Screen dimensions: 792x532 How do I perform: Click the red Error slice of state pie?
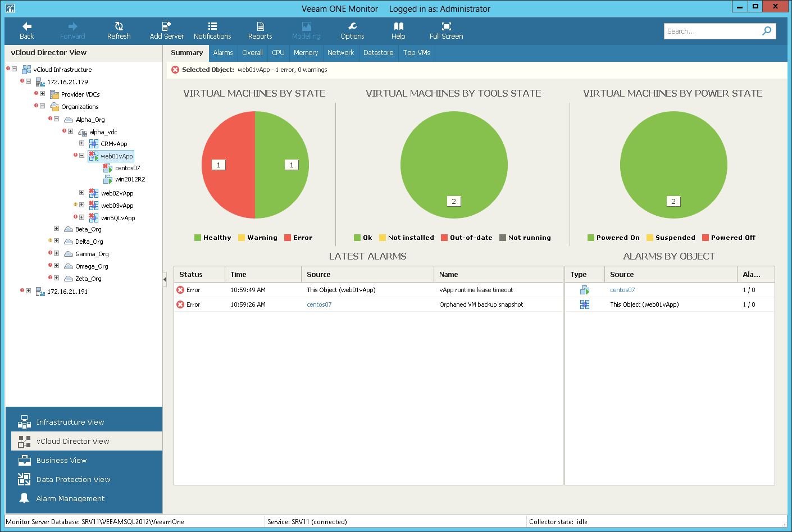coord(228,165)
